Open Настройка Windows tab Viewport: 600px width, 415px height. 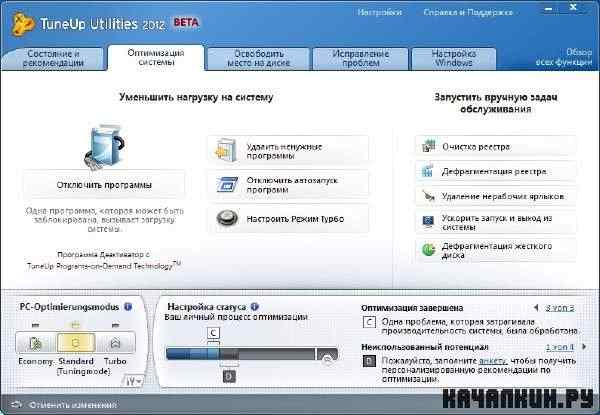click(x=453, y=58)
